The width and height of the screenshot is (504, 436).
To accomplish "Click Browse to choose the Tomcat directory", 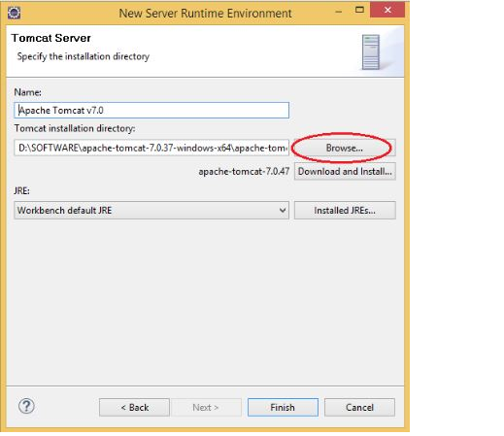I will tap(345, 148).
